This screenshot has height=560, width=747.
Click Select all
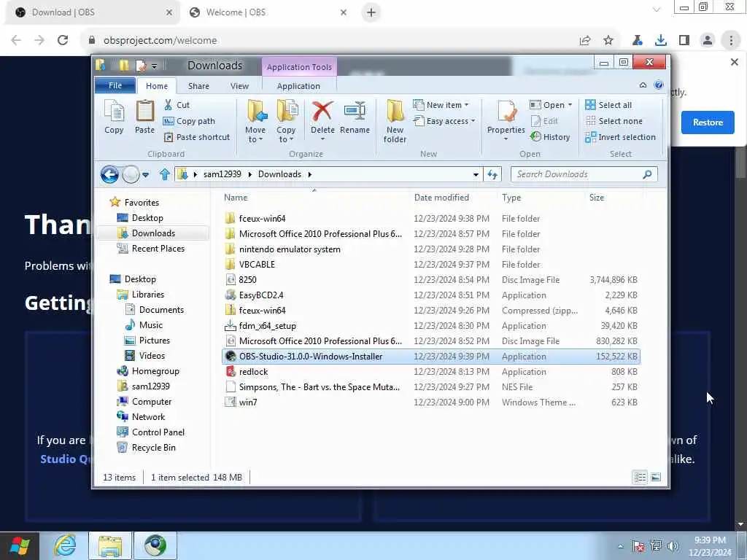click(608, 105)
